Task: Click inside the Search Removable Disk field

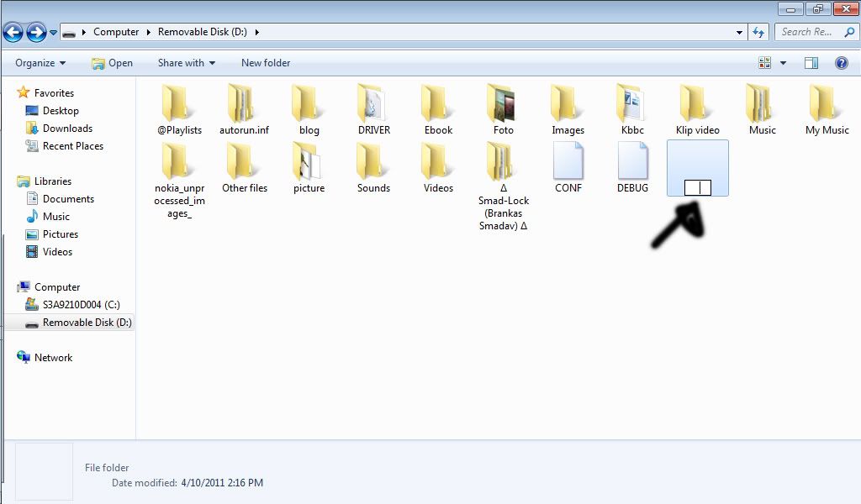Action: tap(807, 32)
